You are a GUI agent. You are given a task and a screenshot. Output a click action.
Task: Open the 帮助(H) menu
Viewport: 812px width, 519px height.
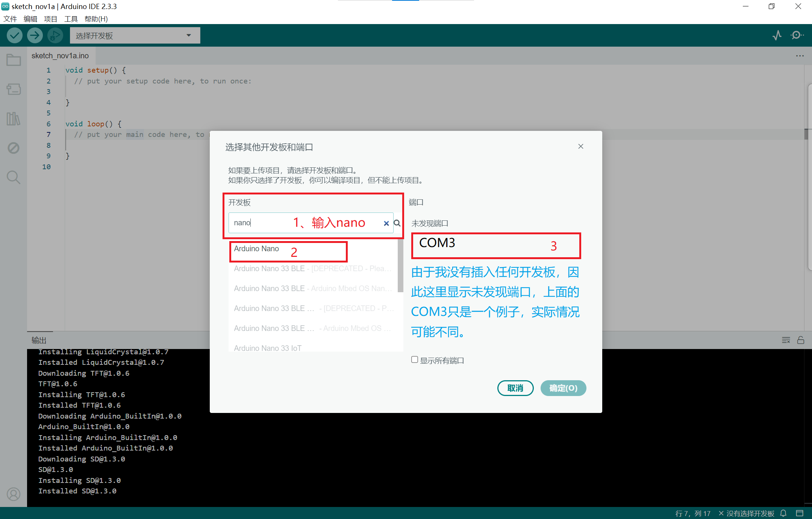96,19
